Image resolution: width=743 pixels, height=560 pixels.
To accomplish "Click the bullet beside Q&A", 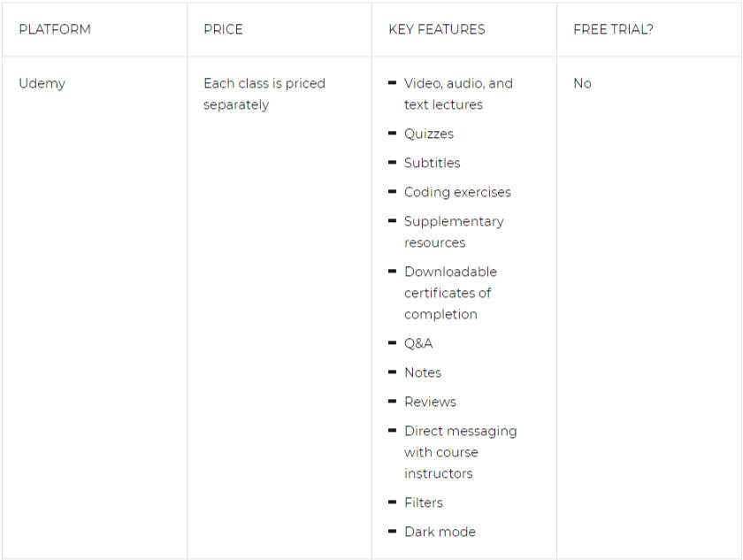I will [x=392, y=343].
